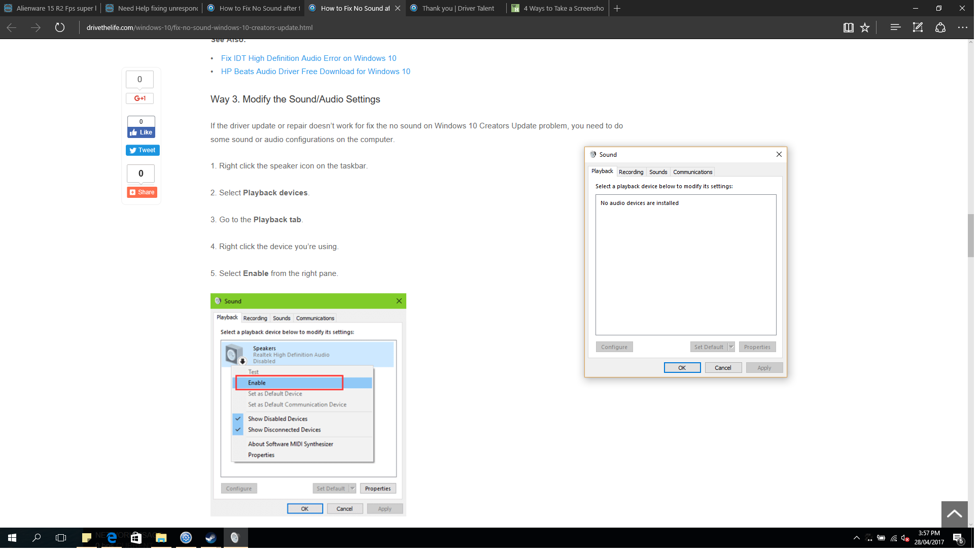This screenshot has width=980, height=554.
Task: Click the Google +1 button
Action: pyautogui.click(x=141, y=99)
